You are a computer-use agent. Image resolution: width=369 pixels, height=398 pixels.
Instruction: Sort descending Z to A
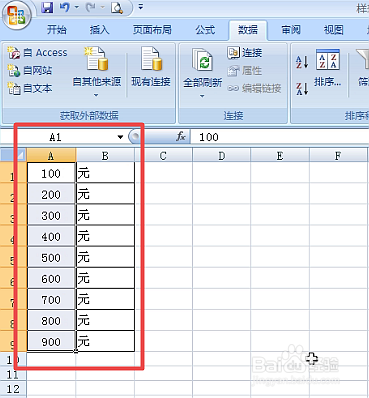coord(302,88)
